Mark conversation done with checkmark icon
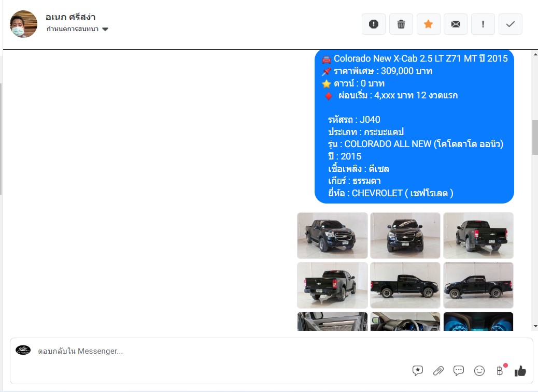Viewport: 538px width, 392px height. tap(511, 24)
